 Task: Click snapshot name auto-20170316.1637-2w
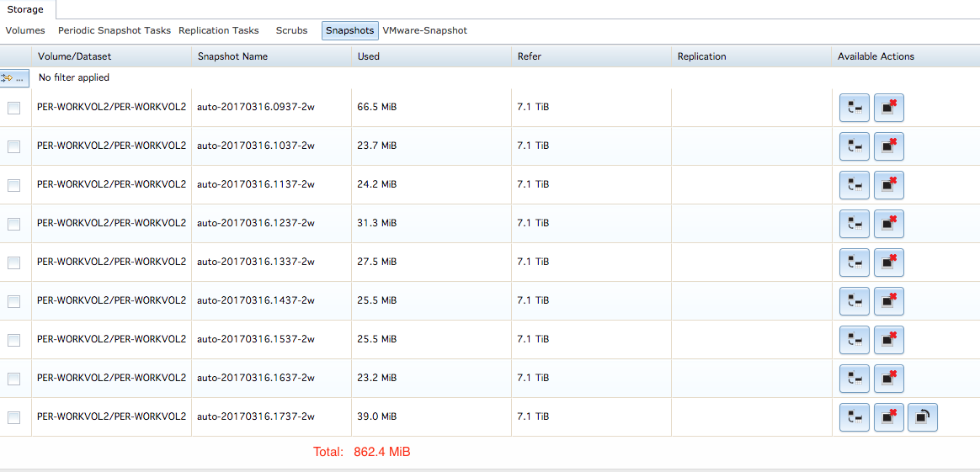(256, 378)
